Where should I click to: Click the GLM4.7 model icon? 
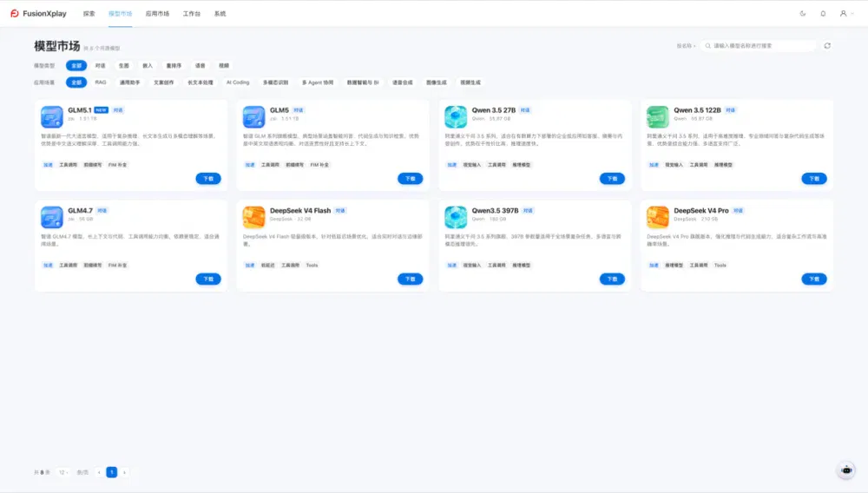point(51,217)
